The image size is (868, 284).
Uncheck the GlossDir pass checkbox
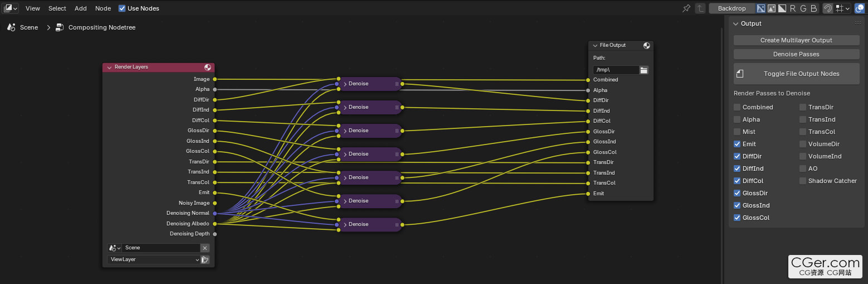(737, 193)
